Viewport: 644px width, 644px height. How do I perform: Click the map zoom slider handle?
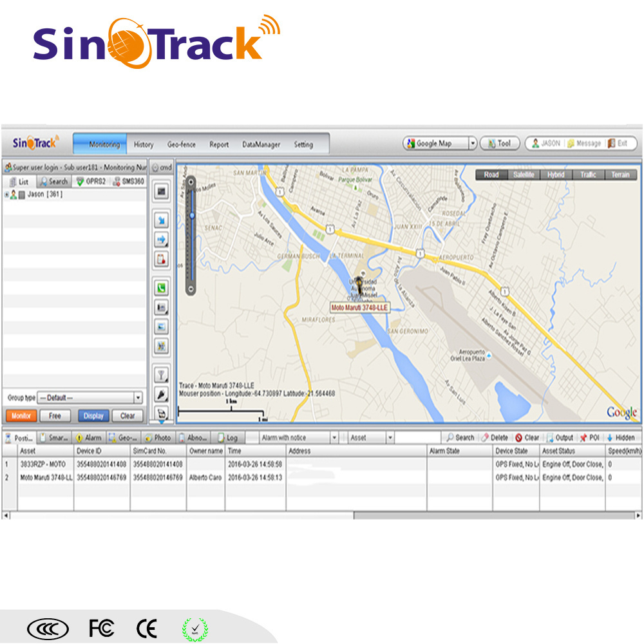(x=191, y=214)
